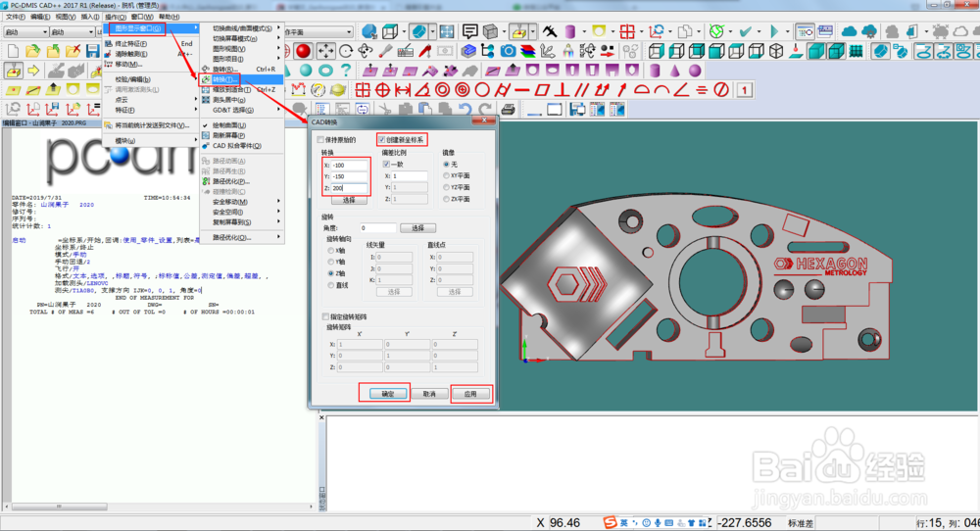Select the four-arrow move view icon
980x531 pixels.
[325, 51]
